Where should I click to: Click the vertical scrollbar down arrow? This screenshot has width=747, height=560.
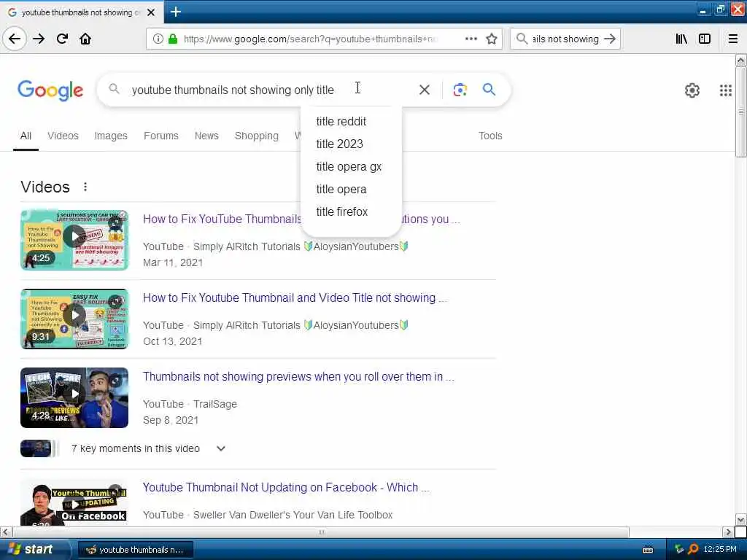coord(740,519)
